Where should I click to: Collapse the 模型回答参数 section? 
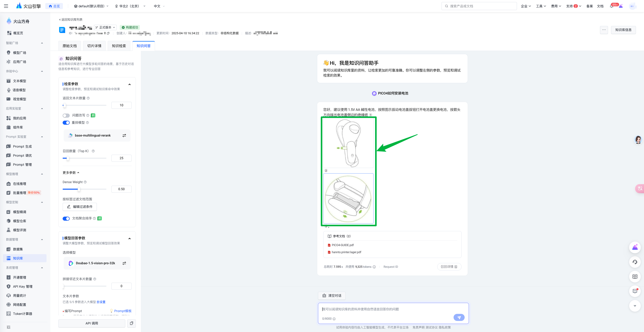pos(130,239)
